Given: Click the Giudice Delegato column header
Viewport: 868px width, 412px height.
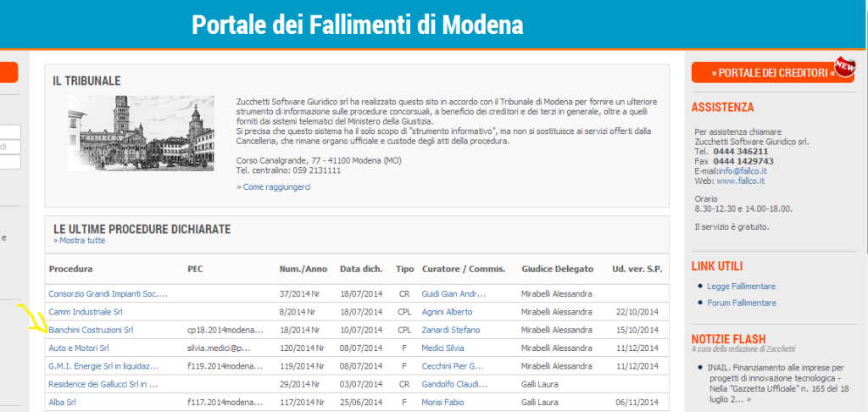Looking at the screenshot, I should (558, 269).
